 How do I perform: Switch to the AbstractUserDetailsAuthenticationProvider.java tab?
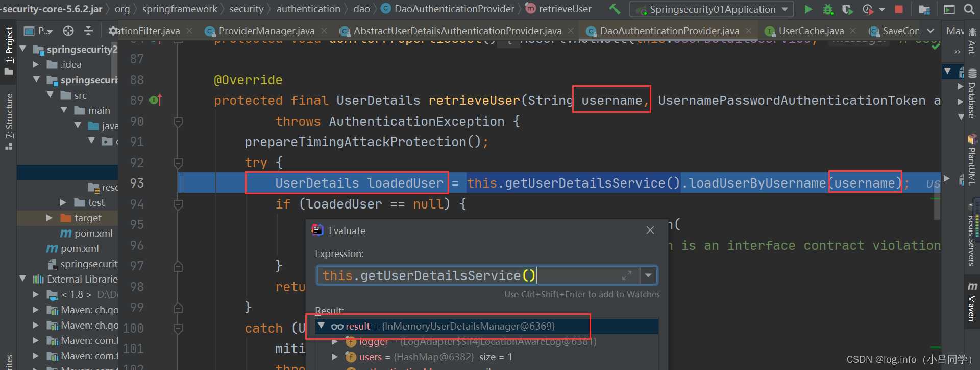click(x=457, y=31)
